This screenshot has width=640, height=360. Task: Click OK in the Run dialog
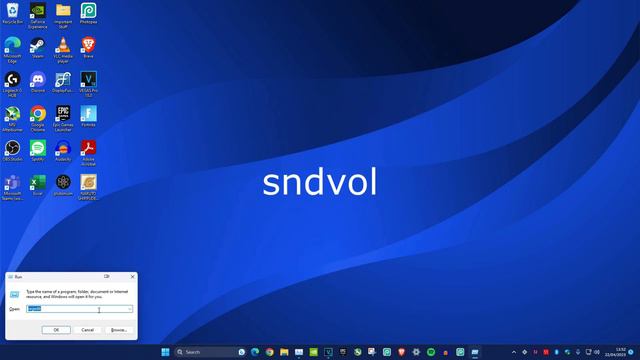click(56, 330)
